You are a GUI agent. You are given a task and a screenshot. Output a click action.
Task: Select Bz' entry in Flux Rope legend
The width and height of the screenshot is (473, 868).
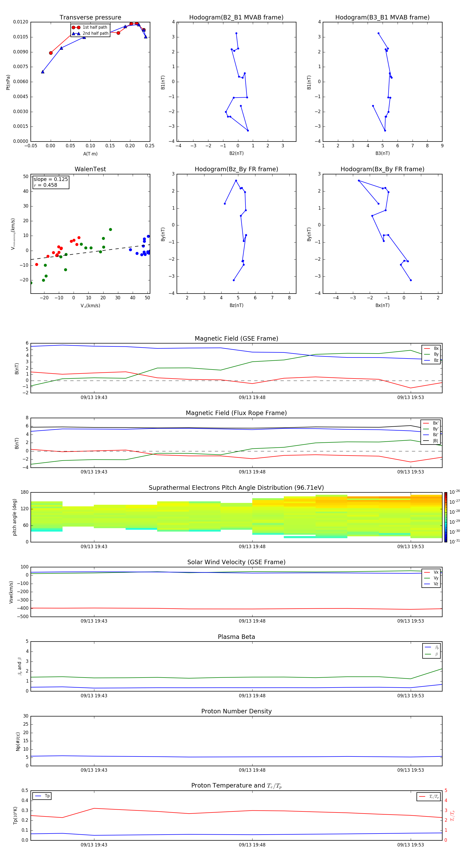[x=431, y=435]
